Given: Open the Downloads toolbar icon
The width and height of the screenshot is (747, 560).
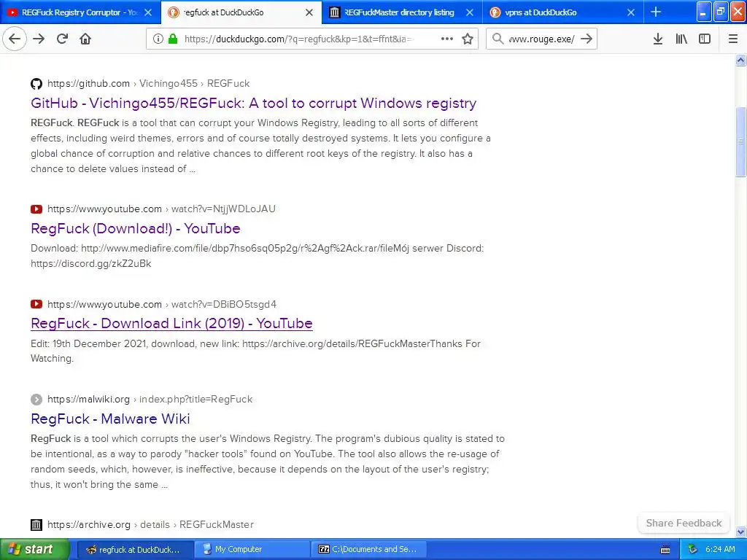Looking at the screenshot, I should [x=657, y=39].
